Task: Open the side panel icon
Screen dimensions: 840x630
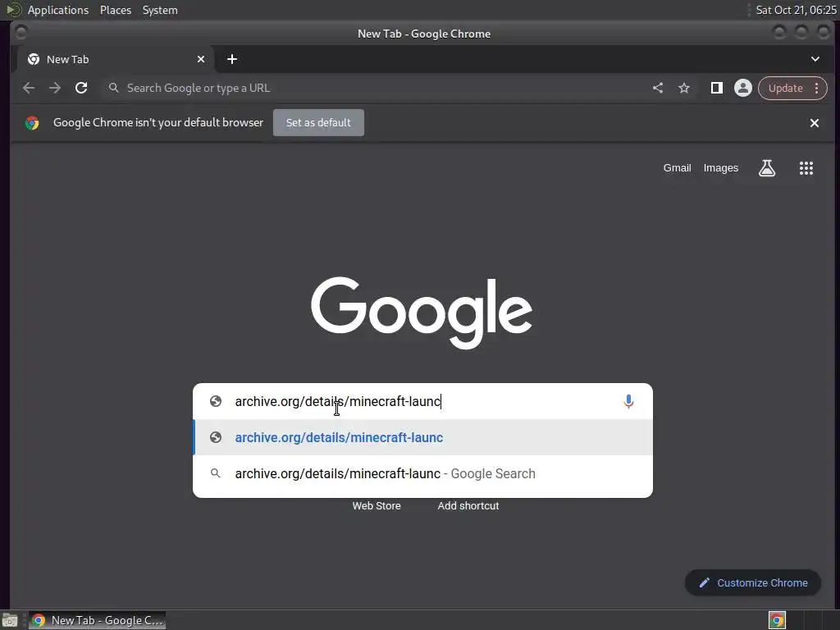Action: click(x=716, y=88)
